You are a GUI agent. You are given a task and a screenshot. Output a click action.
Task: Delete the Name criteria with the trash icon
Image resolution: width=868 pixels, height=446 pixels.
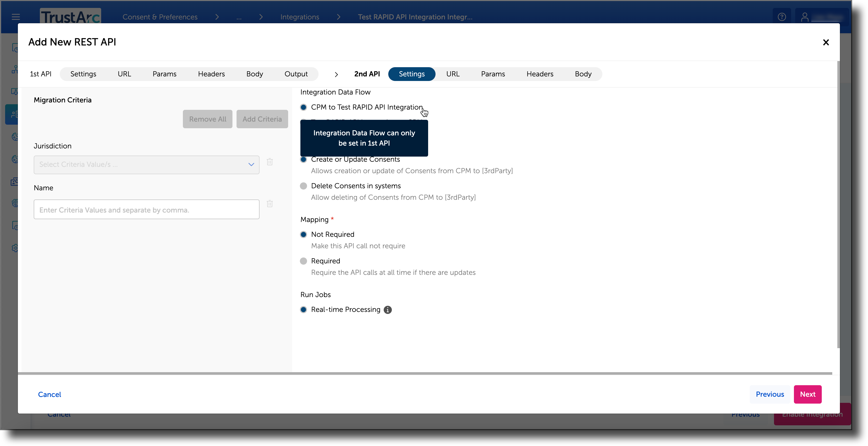coord(269,204)
